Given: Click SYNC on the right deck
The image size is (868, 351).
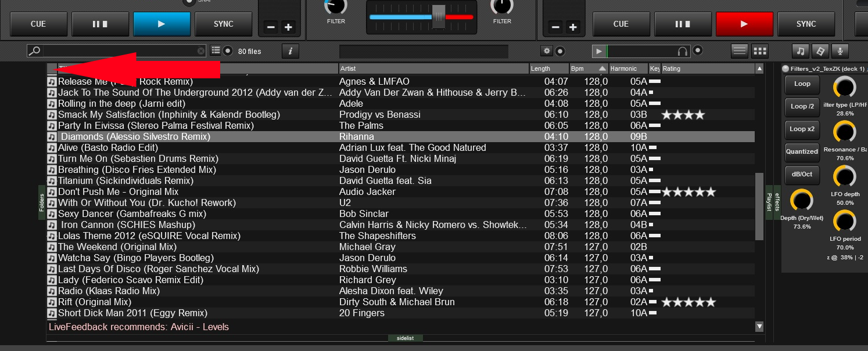Looking at the screenshot, I should (806, 24).
